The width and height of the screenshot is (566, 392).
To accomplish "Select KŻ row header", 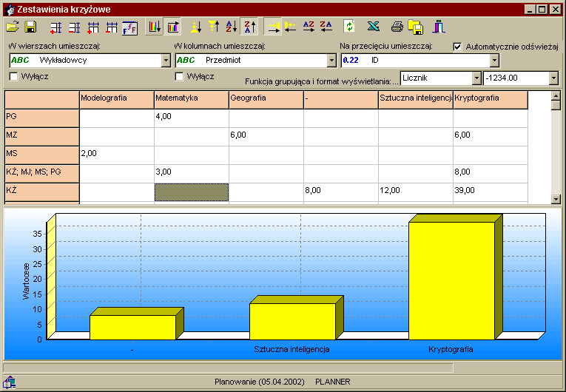I will pyautogui.click(x=42, y=192).
